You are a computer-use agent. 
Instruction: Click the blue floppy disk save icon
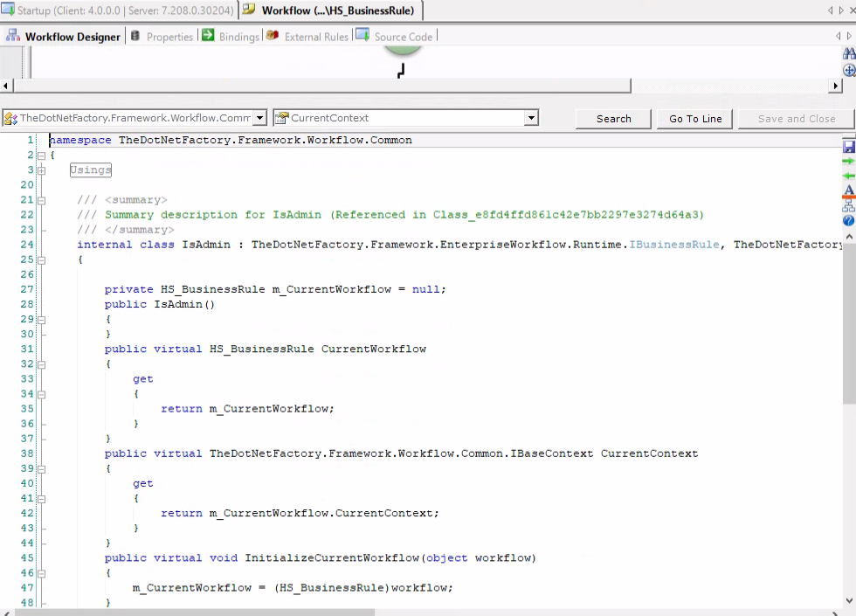848,147
